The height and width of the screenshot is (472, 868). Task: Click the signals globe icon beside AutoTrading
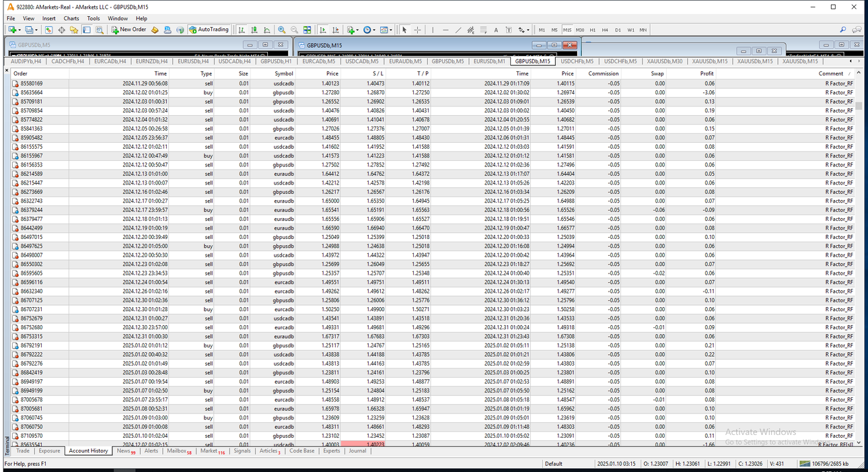point(180,30)
